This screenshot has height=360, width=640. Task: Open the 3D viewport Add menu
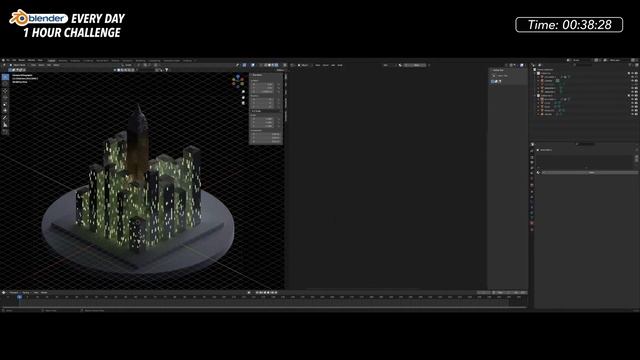(49, 65)
